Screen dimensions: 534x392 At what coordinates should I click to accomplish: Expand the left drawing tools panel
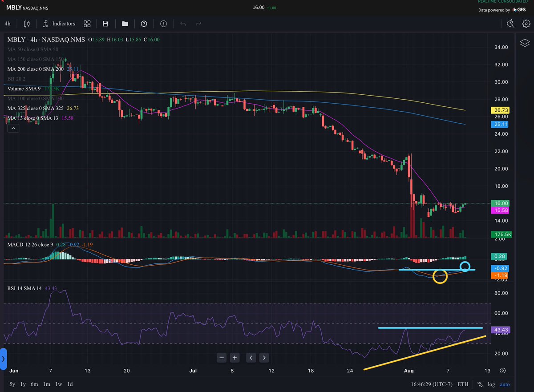pos(4,358)
